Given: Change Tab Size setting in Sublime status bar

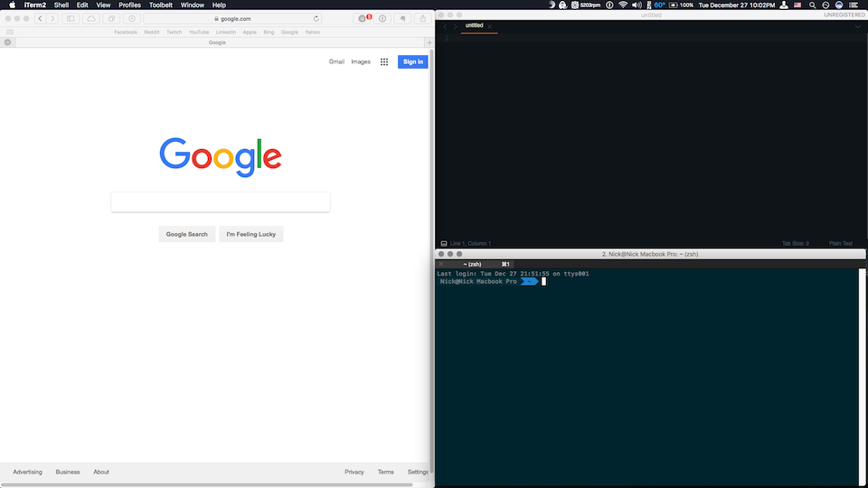Looking at the screenshot, I should (796, 243).
